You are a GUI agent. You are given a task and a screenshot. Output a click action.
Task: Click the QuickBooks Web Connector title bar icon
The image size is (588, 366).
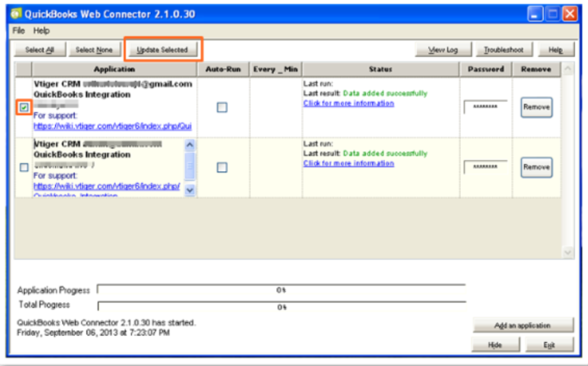tap(16, 14)
